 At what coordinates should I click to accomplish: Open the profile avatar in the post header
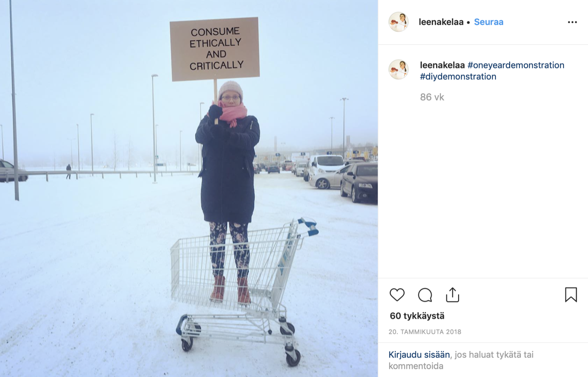tap(398, 22)
